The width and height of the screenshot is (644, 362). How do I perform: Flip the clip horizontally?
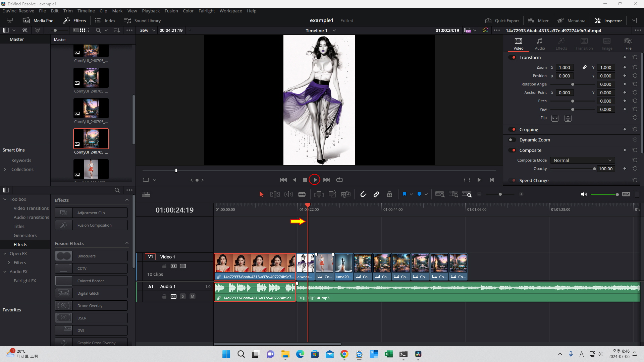point(555,118)
